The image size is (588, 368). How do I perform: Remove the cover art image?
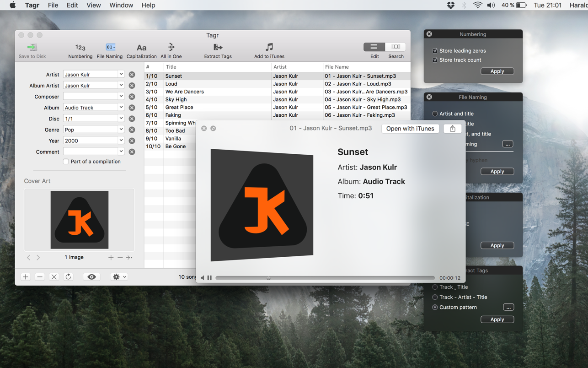click(x=120, y=258)
